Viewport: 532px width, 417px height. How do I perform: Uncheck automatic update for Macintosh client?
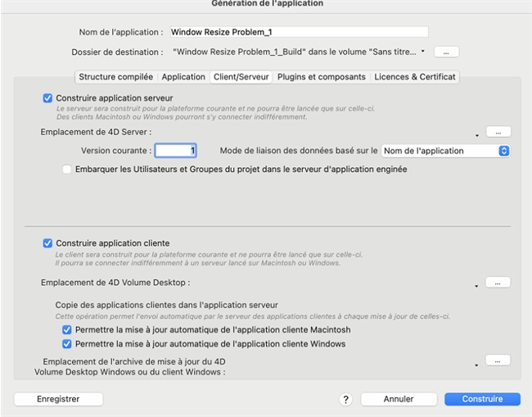coord(67,330)
